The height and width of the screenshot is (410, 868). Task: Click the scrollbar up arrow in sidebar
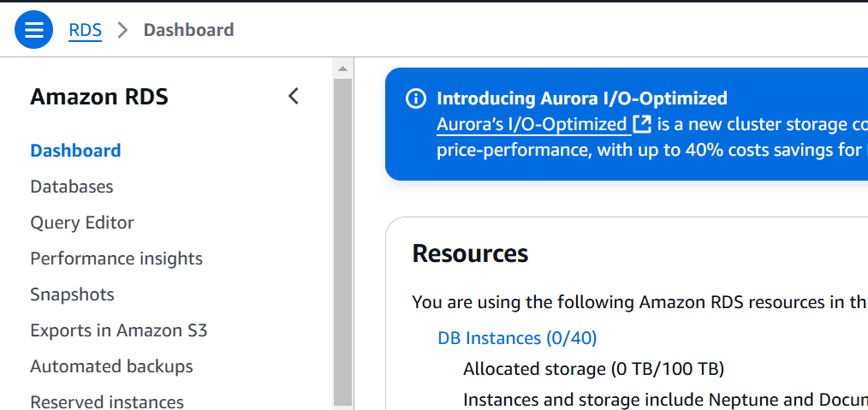click(342, 68)
